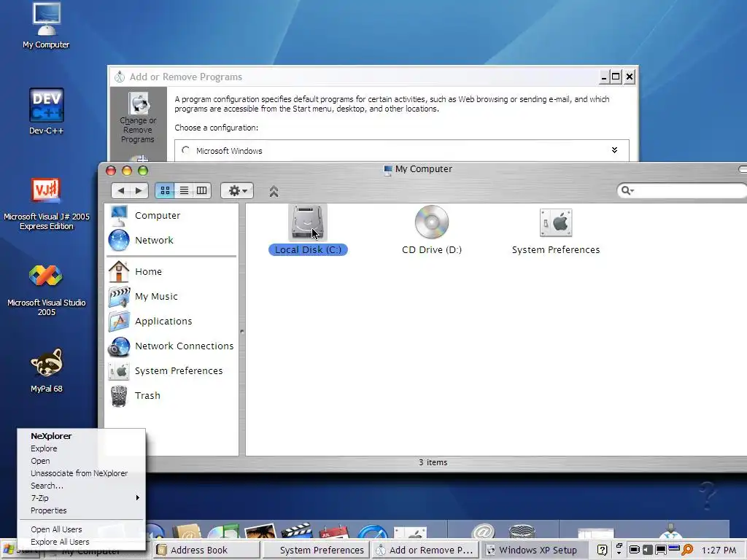This screenshot has width=747, height=560.
Task: Expand the Microsoft Windows configuration chevron
Action: [614, 150]
